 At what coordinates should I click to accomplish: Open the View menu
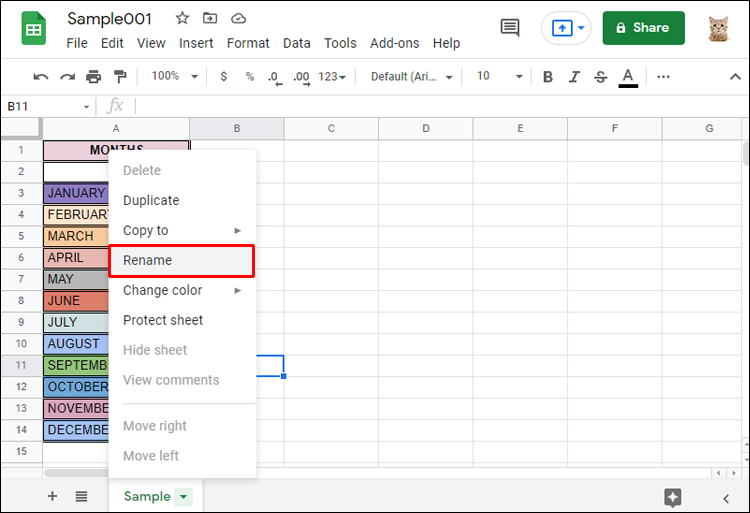[x=151, y=43]
